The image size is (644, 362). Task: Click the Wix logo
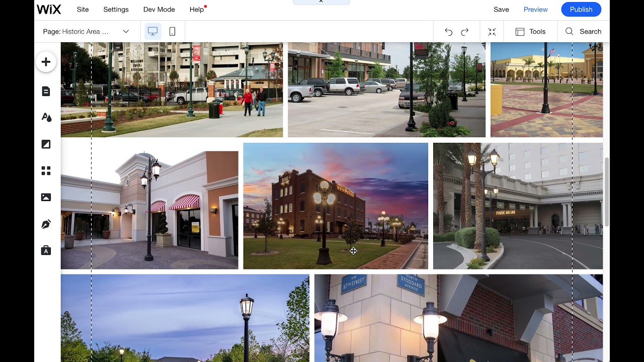49,10
